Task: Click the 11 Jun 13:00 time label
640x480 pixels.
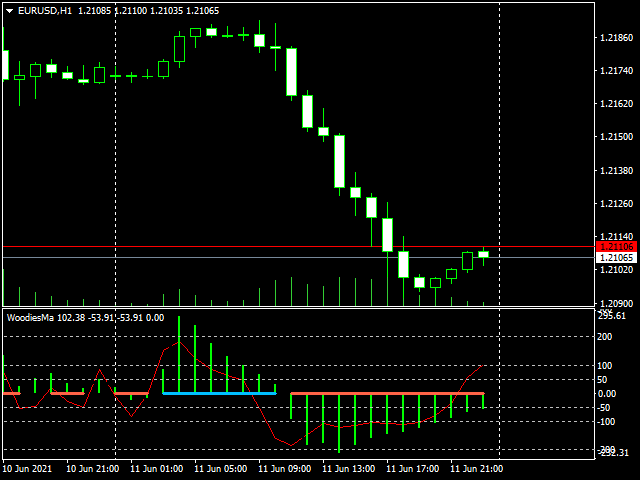Action: (349, 469)
